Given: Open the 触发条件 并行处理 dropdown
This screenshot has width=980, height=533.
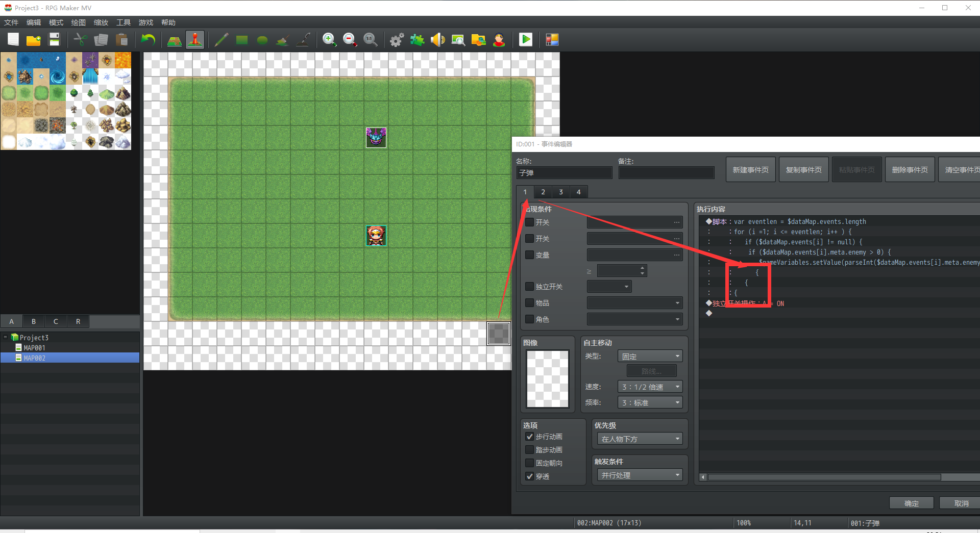Looking at the screenshot, I should point(640,475).
